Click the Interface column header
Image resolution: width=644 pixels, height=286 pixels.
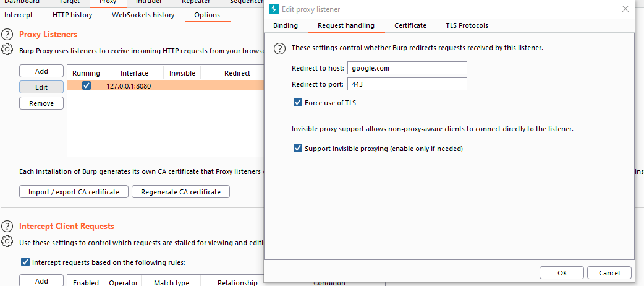[134, 73]
